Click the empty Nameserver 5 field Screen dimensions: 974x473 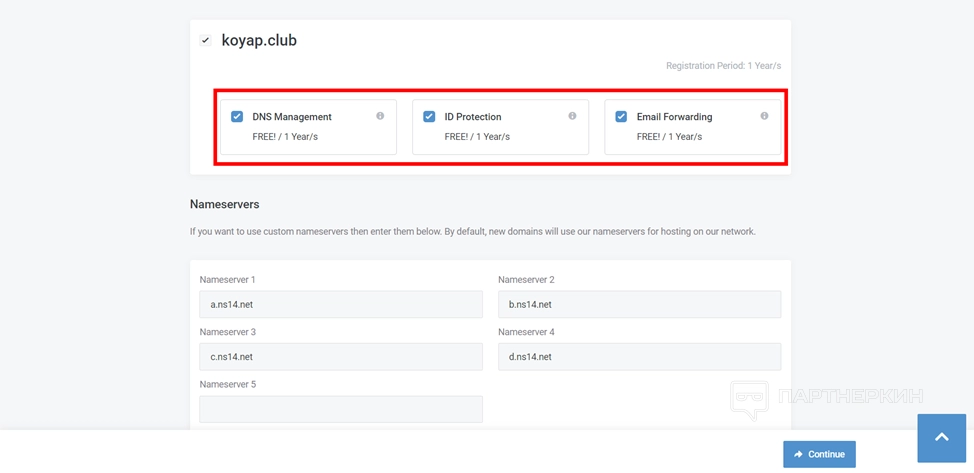click(341, 409)
